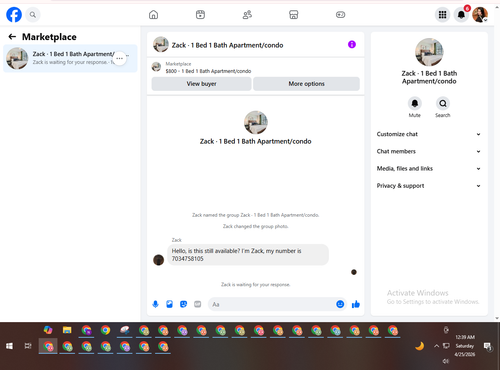Open the three-dot menu on Zack's conversation
The width and height of the screenshot is (500, 370).
(x=119, y=58)
